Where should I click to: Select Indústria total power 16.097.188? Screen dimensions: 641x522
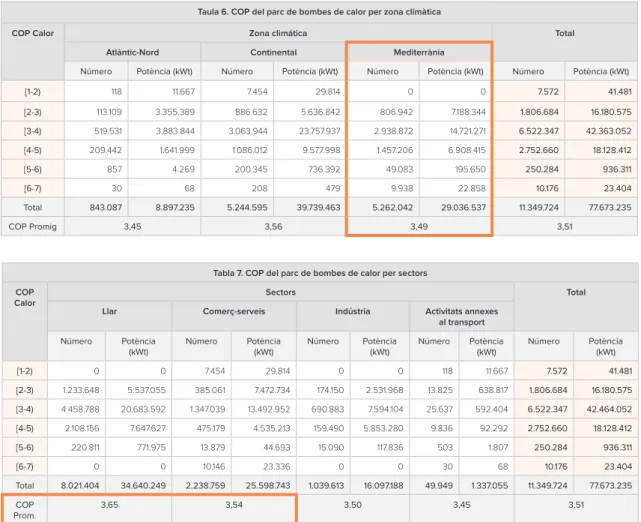tap(383, 486)
